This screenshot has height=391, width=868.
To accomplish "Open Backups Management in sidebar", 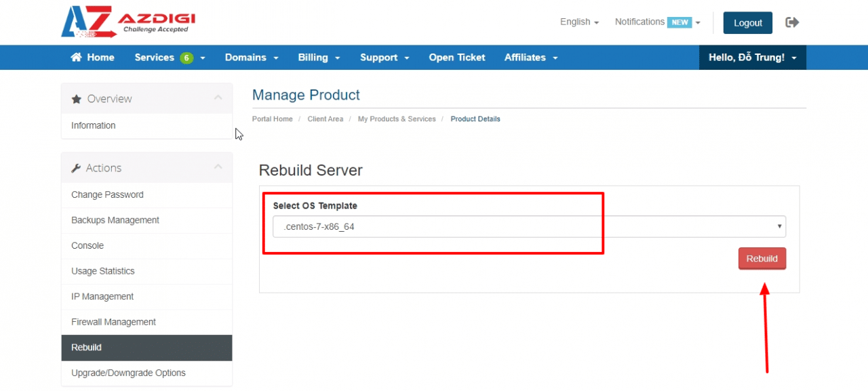I will [x=115, y=220].
